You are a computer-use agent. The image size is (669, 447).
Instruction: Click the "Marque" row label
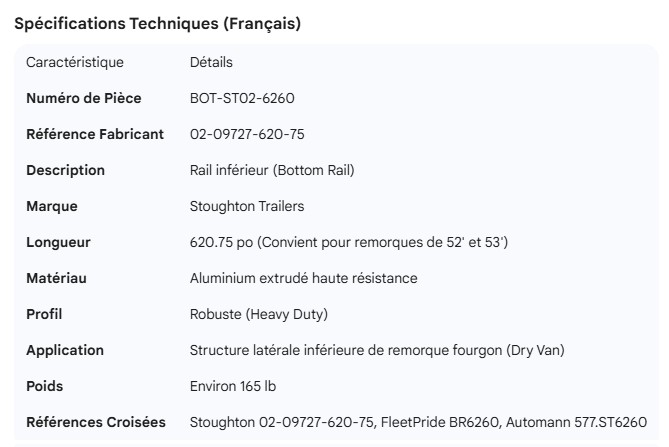pyautogui.click(x=51, y=206)
